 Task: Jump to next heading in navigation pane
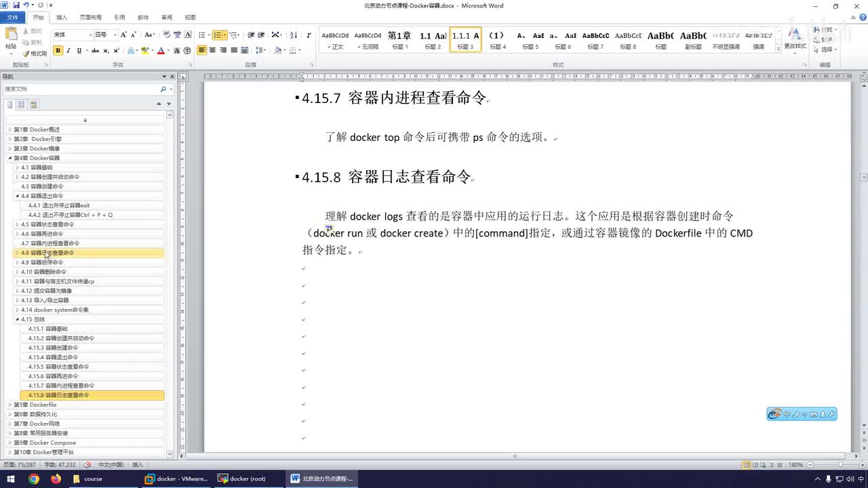(x=169, y=104)
